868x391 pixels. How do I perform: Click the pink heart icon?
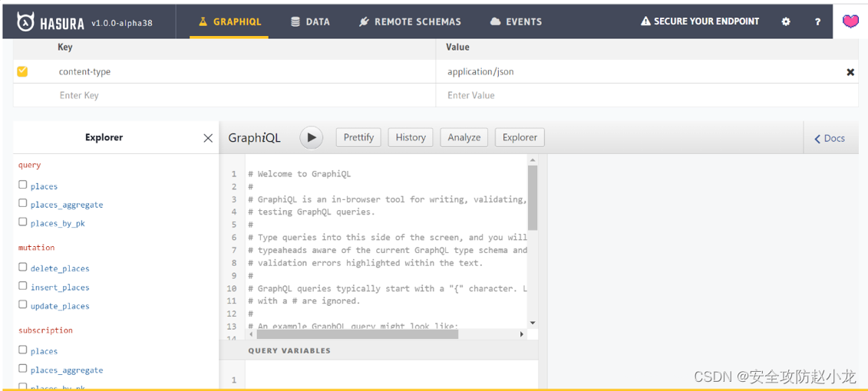tap(850, 21)
